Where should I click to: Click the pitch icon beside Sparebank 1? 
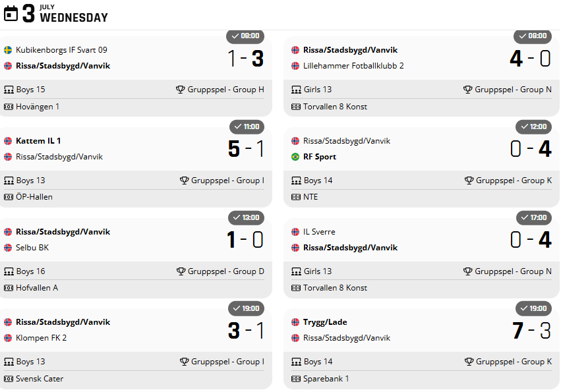(296, 379)
